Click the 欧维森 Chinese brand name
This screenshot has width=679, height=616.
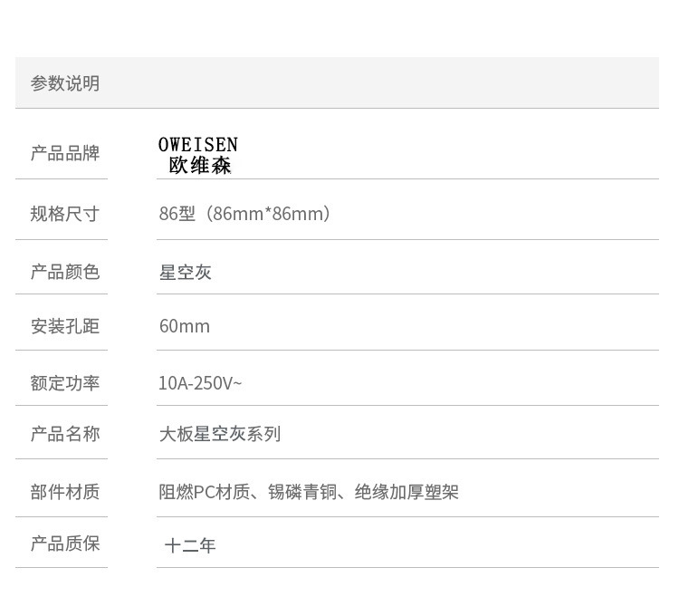pos(200,166)
